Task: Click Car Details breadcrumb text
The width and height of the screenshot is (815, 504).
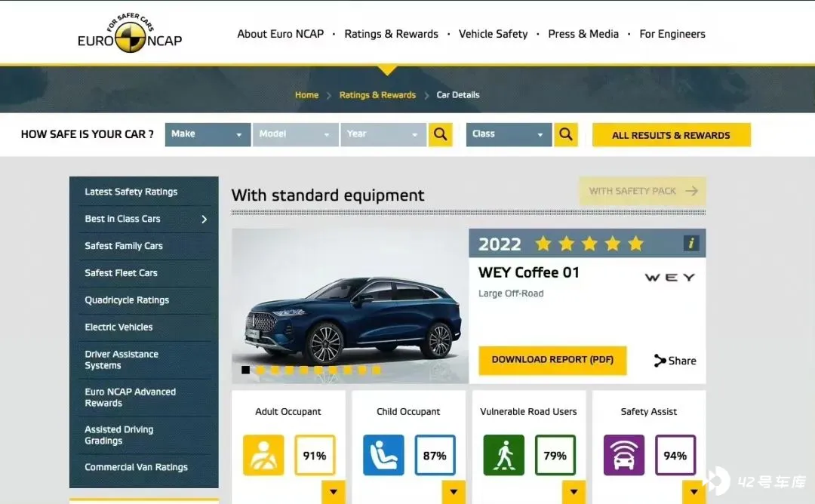Action: coord(458,95)
